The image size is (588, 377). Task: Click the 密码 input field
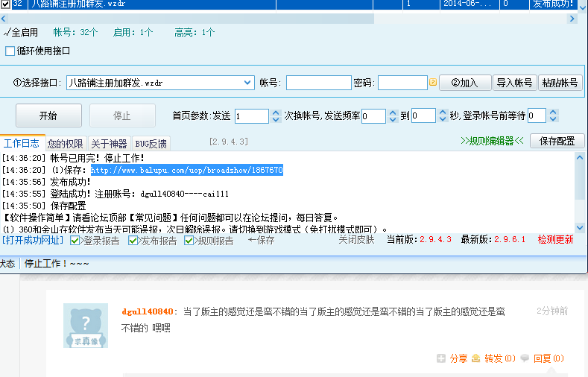(402, 83)
